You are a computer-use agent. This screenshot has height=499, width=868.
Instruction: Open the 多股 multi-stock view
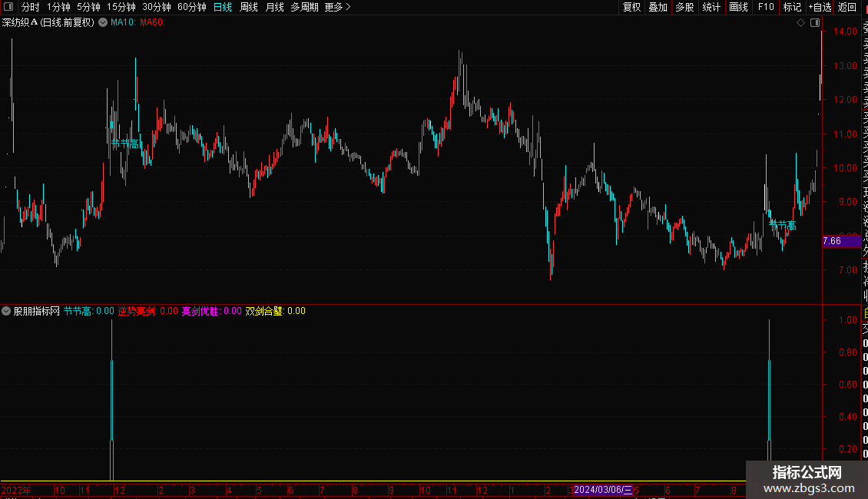(x=684, y=7)
